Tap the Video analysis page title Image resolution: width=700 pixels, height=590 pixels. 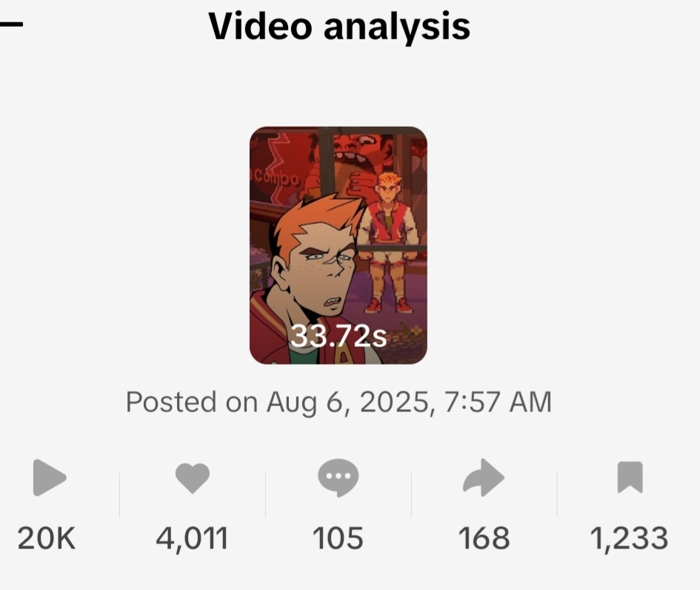[x=339, y=27]
